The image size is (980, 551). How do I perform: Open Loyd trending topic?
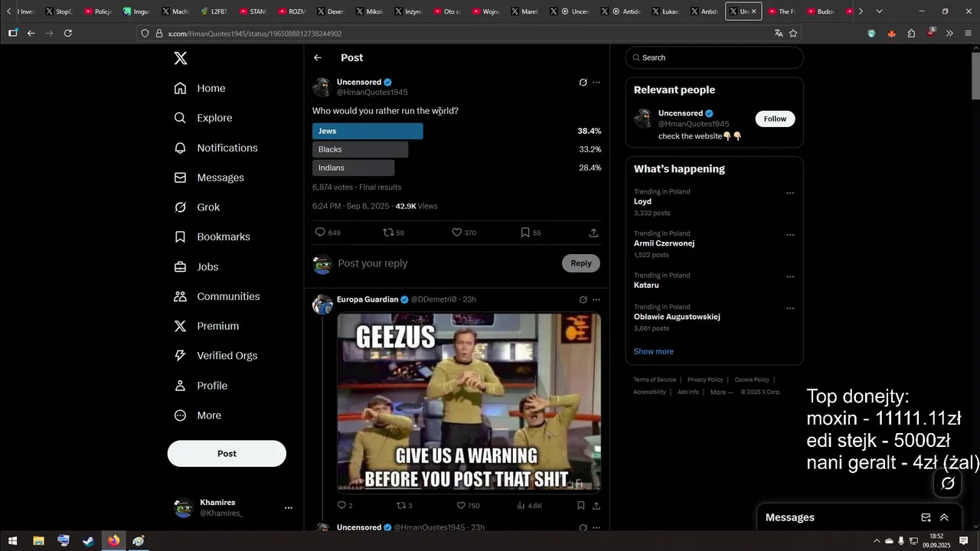[x=642, y=202]
